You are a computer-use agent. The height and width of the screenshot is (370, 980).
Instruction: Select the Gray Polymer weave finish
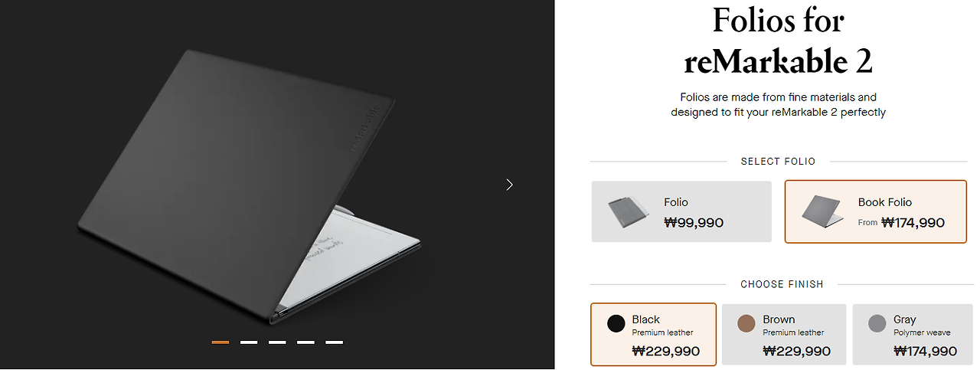[914, 335]
